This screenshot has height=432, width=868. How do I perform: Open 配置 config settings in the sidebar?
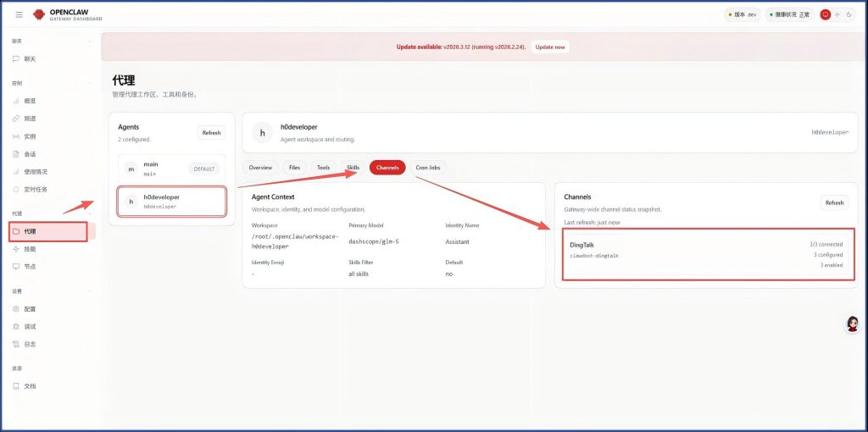[x=30, y=309]
